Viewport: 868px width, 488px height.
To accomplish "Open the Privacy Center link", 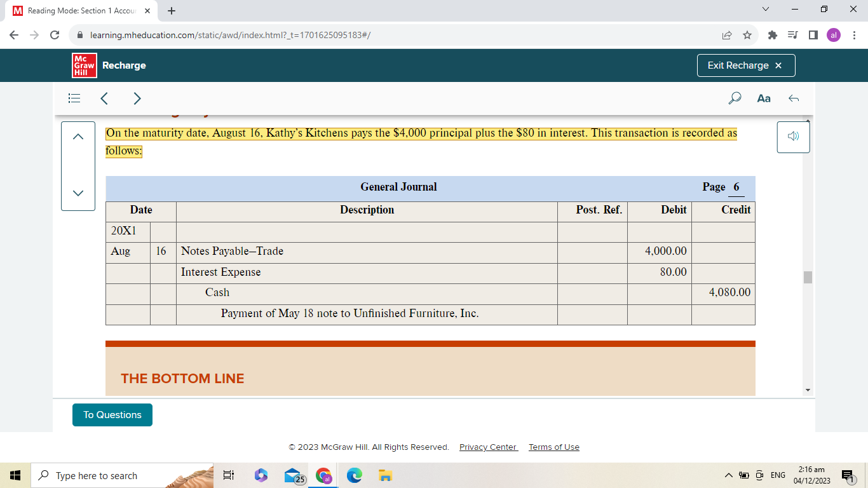I will 488,447.
